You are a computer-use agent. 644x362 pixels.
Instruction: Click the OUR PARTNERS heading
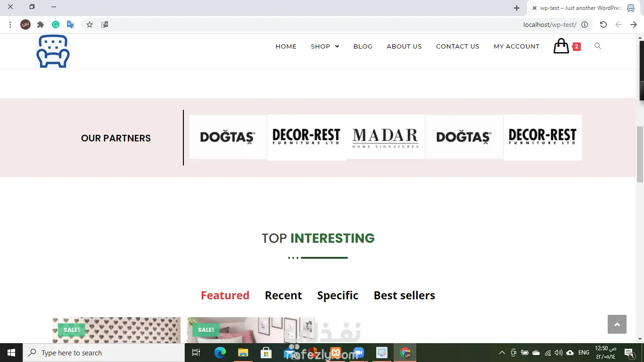point(116,138)
